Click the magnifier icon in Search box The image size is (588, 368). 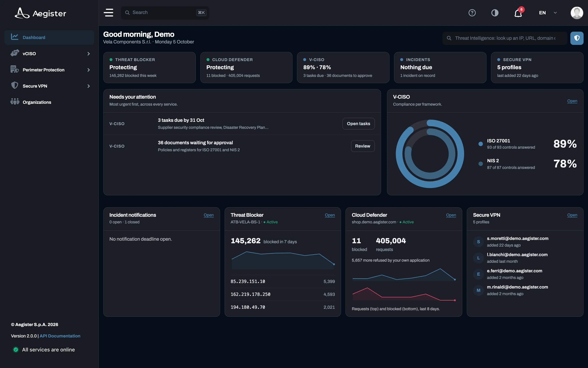coord(127,13)
